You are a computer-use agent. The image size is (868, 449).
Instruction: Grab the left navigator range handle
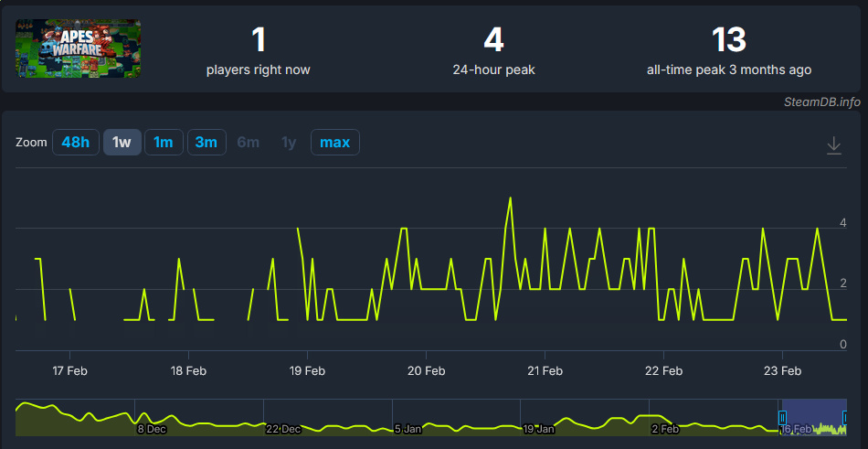point(783,417)
